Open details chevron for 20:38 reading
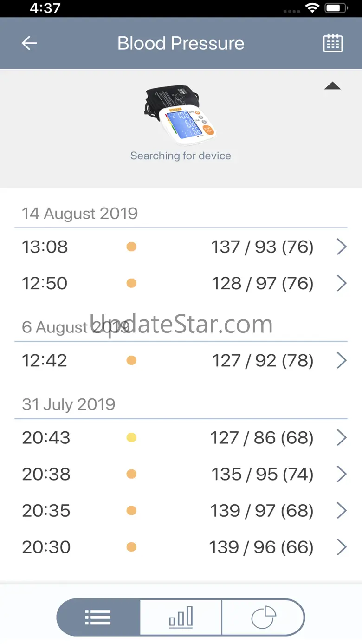Viewport: 362px width, 644px height. [342, 474]
